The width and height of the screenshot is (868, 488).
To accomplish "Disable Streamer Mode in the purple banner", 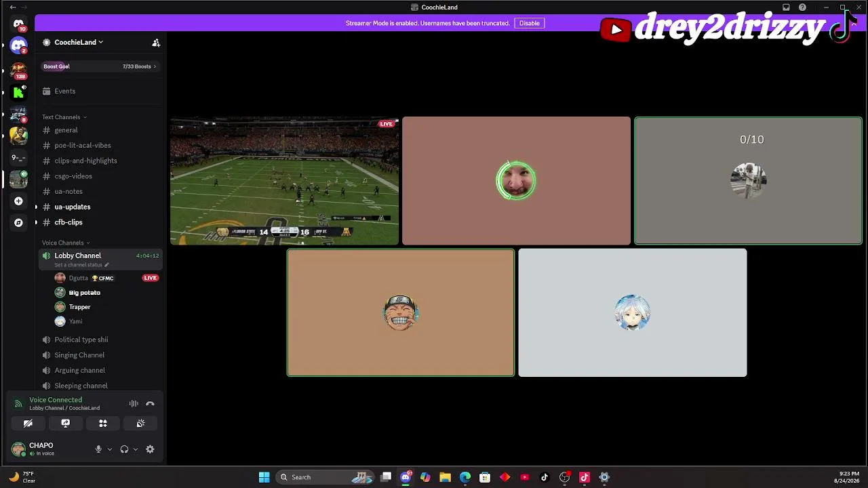I will [530, 23].
